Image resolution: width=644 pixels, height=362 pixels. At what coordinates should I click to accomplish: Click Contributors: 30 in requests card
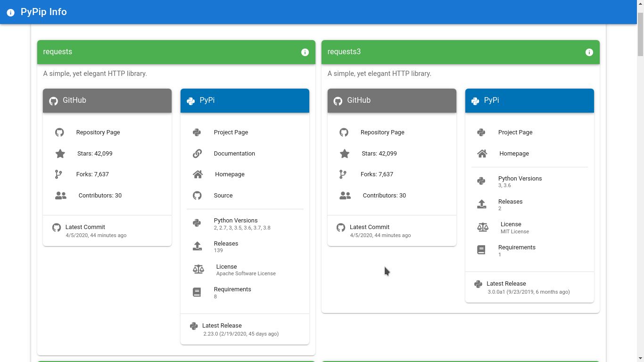(100, 196)
